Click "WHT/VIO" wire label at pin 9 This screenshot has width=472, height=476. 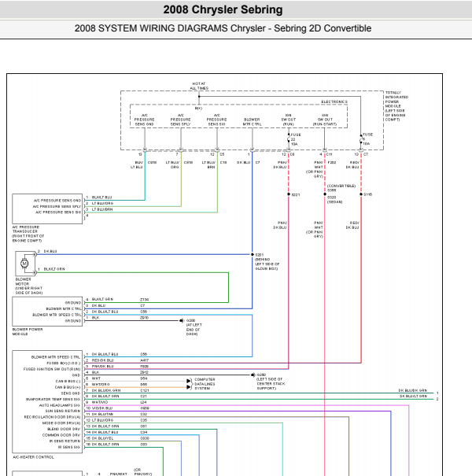[x=100, y=402]
